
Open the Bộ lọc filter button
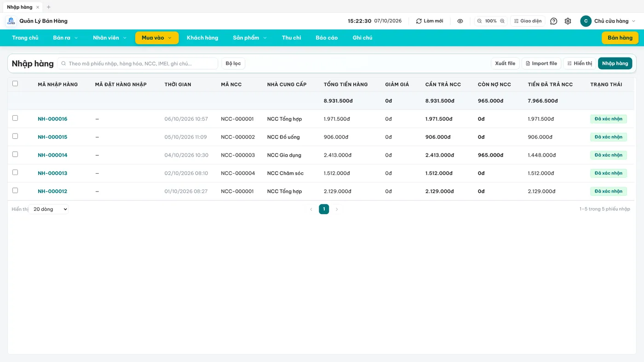click(233, 63)
